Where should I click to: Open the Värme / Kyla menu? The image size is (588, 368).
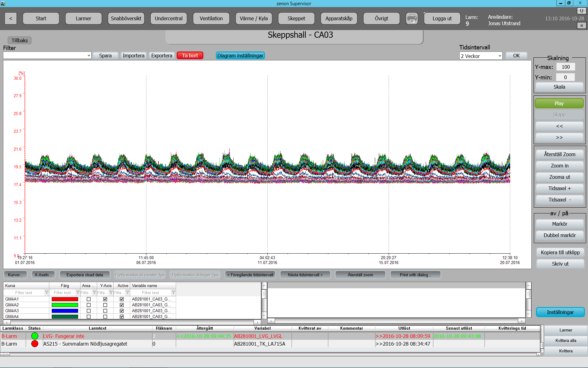point(254,19)
